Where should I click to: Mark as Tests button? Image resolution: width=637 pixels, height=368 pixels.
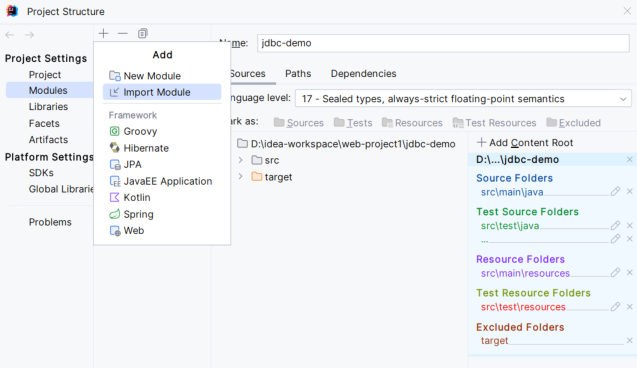(x=353, y=123)
